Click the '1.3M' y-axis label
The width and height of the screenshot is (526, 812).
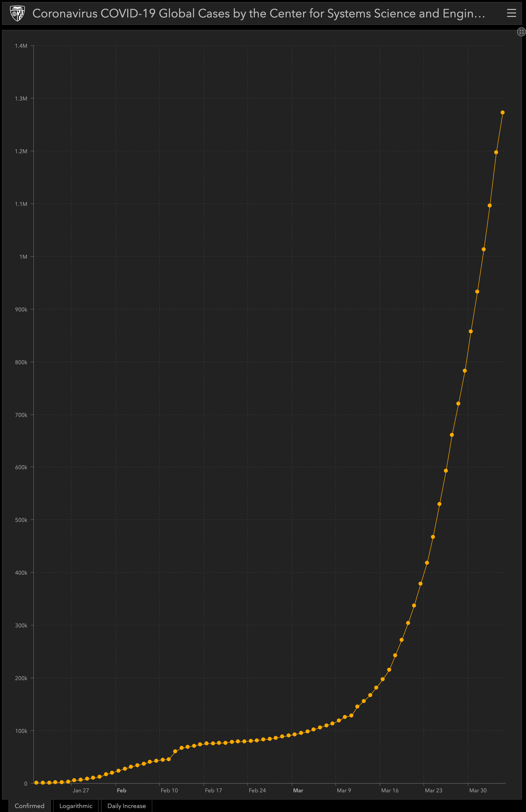(21, 99)
